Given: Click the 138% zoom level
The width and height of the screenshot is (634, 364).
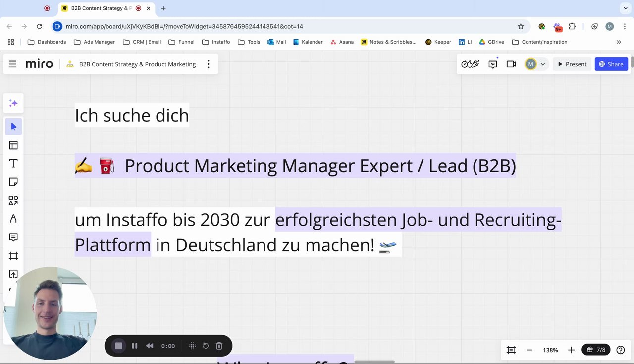Looking at the screenshot, I should coord(550,350).
